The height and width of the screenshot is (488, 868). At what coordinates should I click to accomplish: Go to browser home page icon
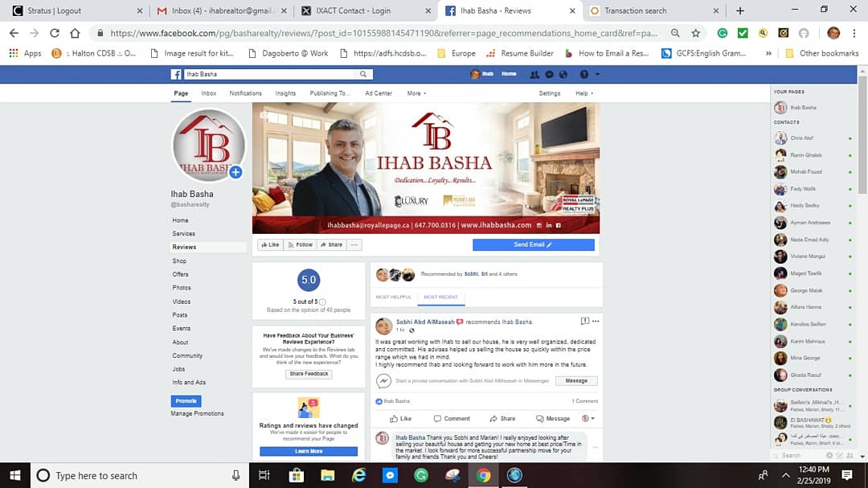pos(75,33)
